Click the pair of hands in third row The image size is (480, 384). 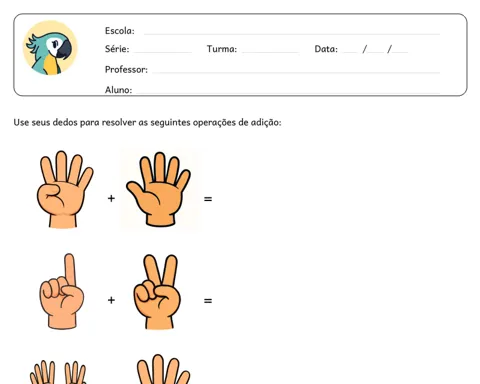[58, 372]
